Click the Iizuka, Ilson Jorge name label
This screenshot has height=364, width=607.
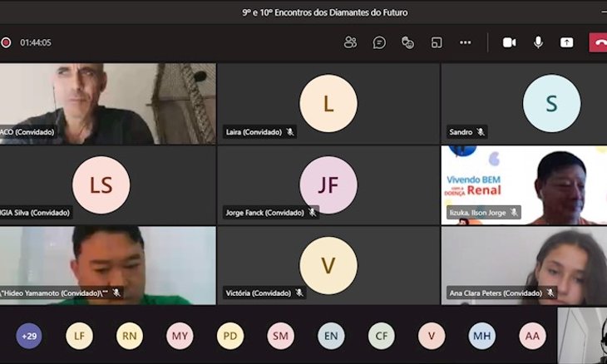[478, 213]
